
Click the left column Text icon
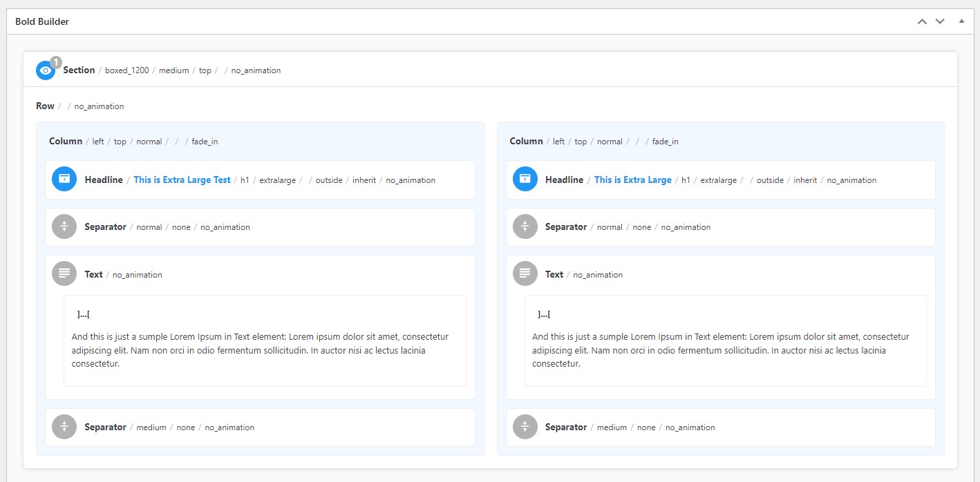(x=64, y=273)
